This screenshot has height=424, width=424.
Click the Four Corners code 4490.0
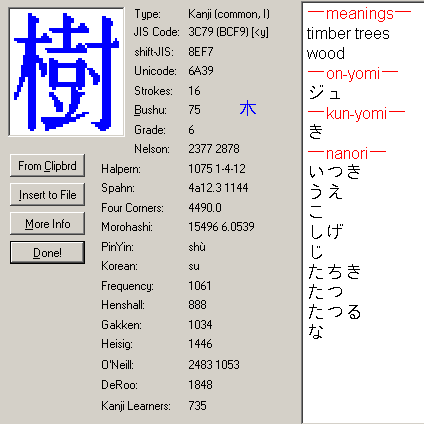[205, 208]
